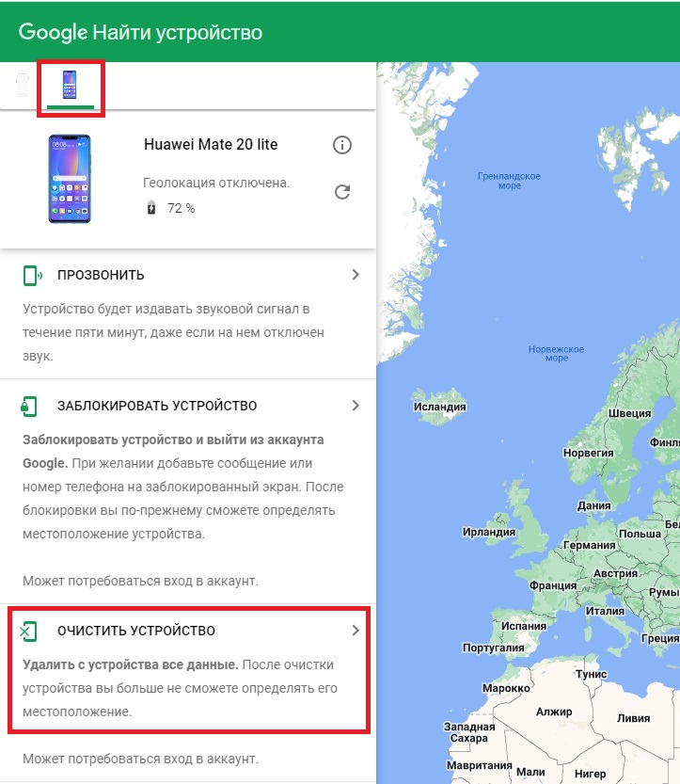680x784 pixels.
Task: Expand the ПРОЗВОНИТЬ option chevron
Action: click(x=356, y=275)
